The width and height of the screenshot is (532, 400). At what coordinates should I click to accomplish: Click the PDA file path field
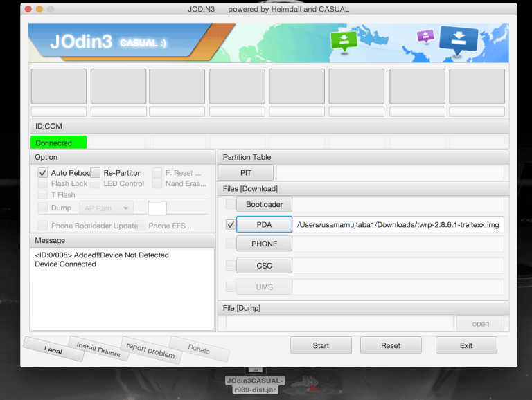[x=398, y=224]
